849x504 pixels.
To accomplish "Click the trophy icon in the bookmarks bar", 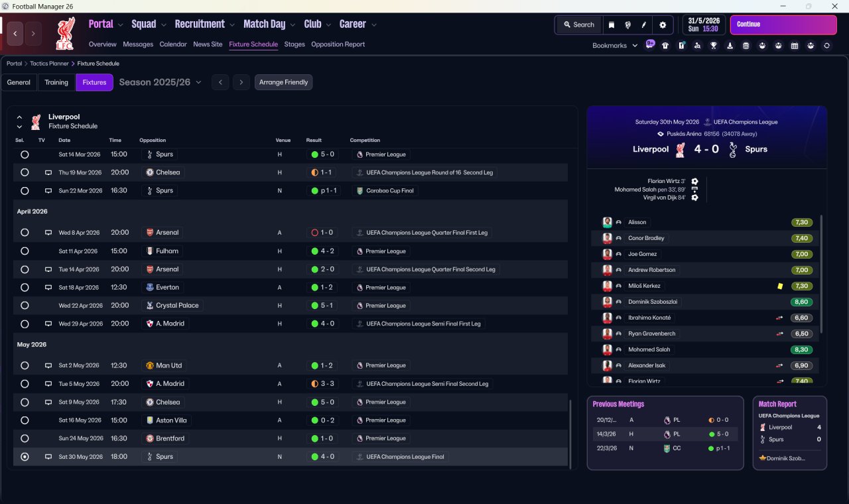I will click(x=714, y=46).
